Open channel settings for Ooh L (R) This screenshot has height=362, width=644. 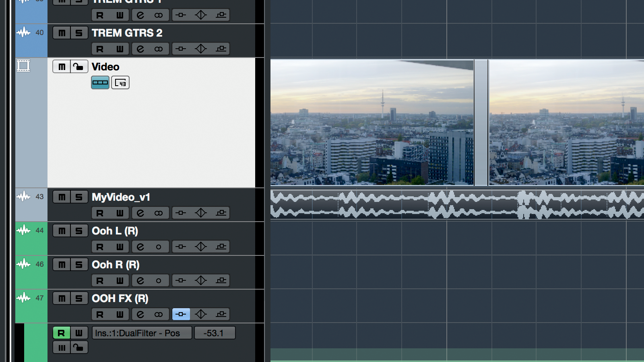tap(140, 247)
